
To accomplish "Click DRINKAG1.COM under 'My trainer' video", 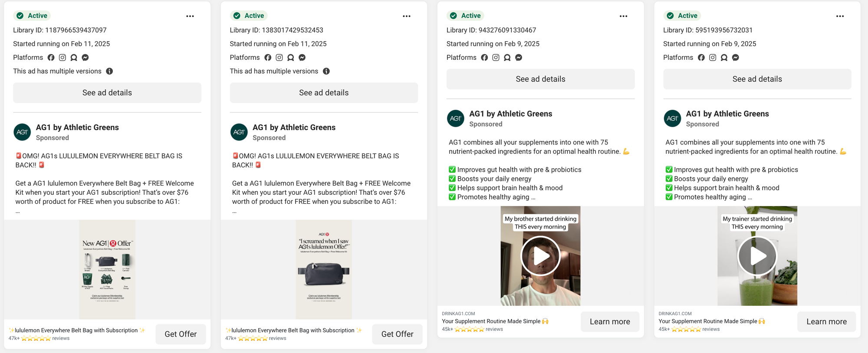I will tap(675, 314).
